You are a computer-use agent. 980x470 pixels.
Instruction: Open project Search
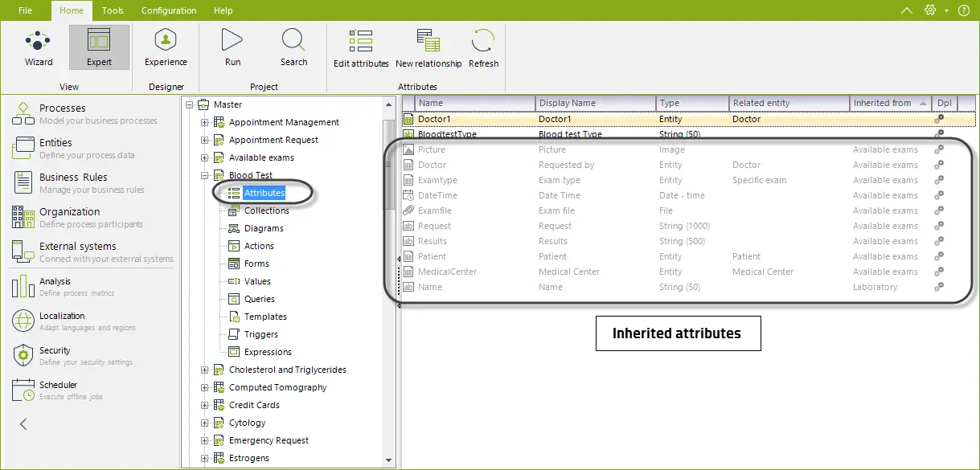(x=293, y=48)
